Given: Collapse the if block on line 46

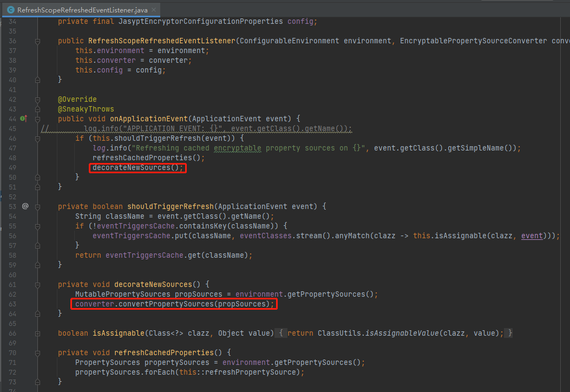Looking at the screenshot, I should click(x=37, y=138).
